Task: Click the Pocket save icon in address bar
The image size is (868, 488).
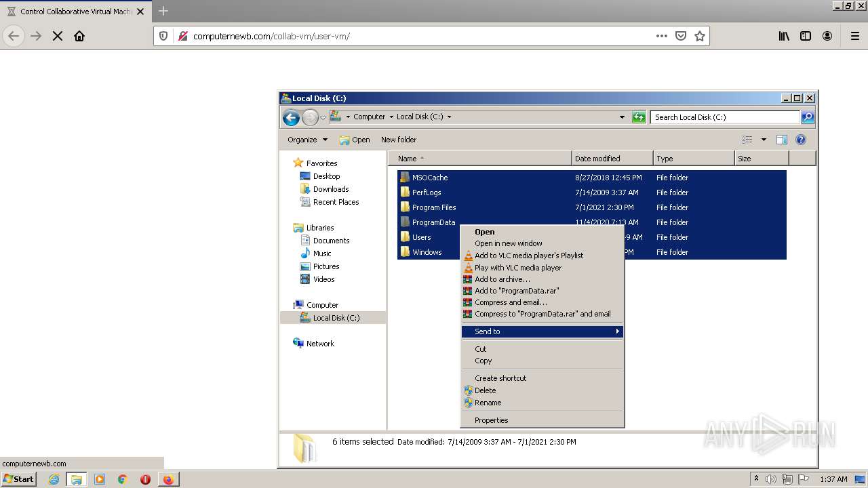Action: click(x=681, y=36)
